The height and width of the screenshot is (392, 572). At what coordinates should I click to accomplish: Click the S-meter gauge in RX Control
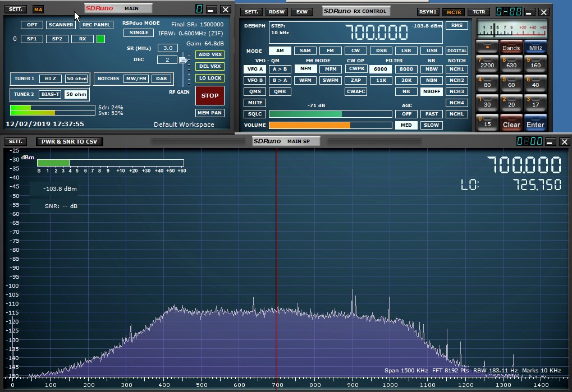click(x=512, y=30)
